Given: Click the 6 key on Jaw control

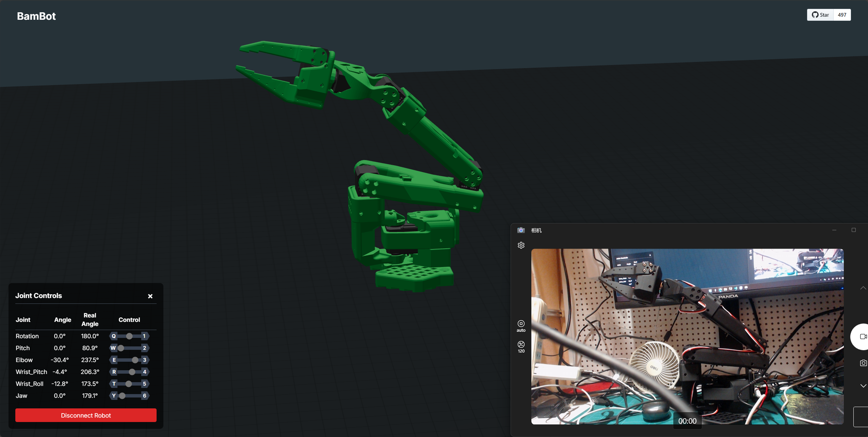Looking at the screenshot, I should pyautogui.click(x=145, y=396).
